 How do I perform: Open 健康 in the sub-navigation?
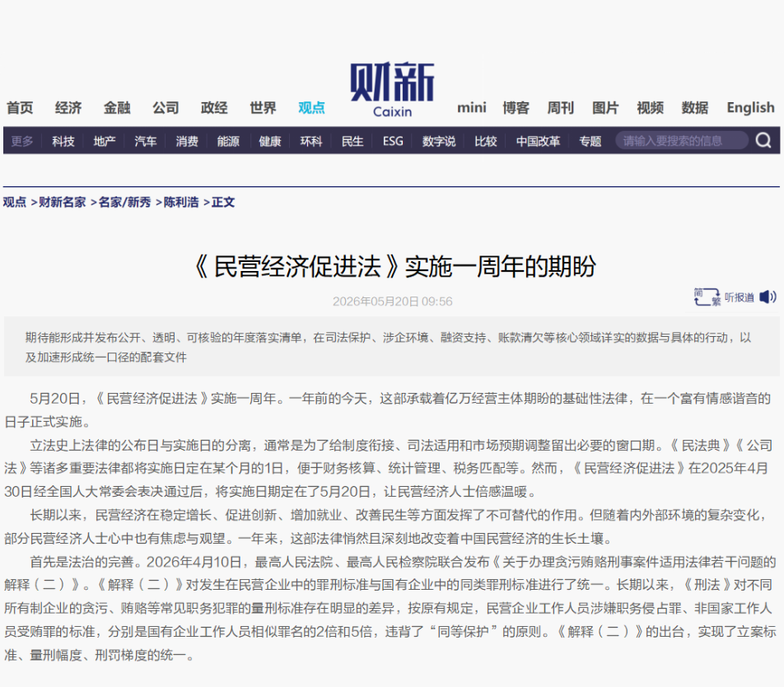[x=270, y=141]
